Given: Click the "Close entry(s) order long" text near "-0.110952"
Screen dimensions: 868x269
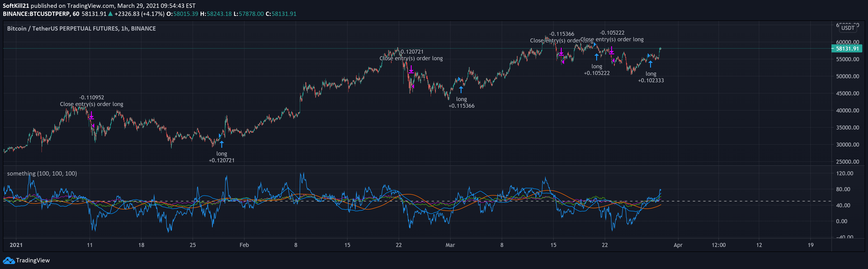Looking at the screenshot, I should tap(92, 104).
